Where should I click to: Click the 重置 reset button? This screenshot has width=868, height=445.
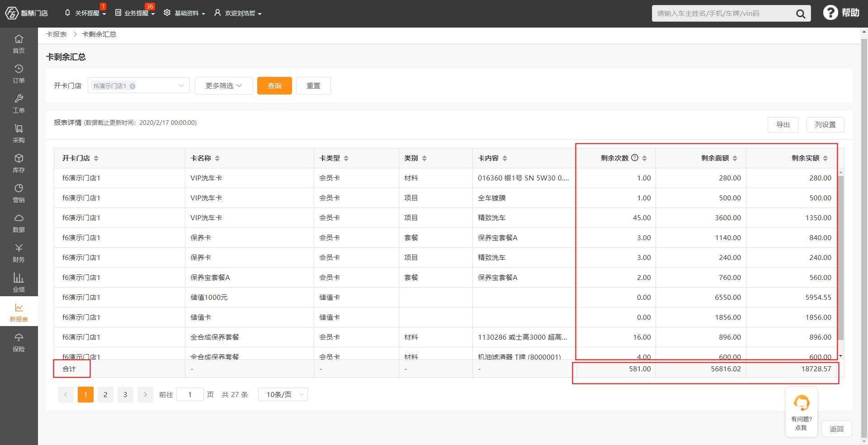coord(313,85)
